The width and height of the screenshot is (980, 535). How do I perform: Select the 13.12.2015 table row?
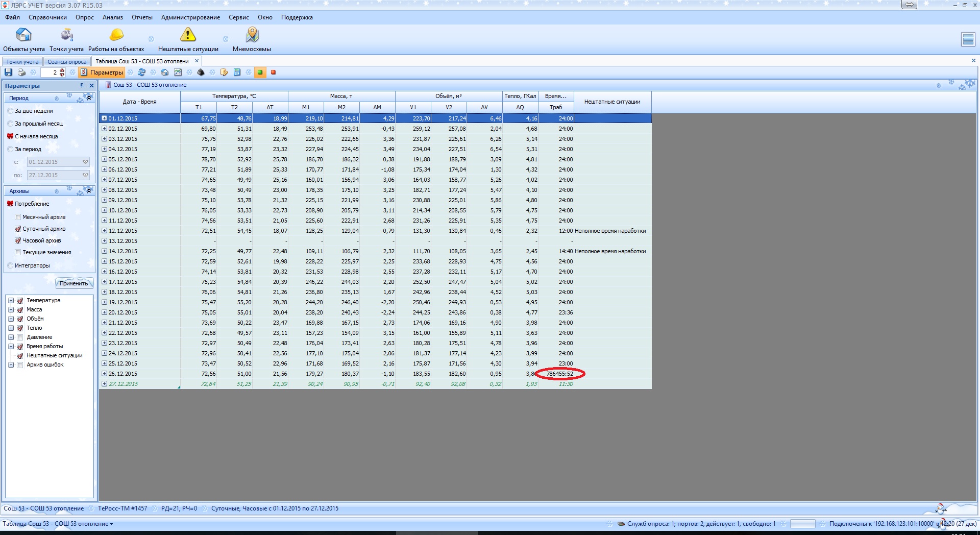375,241
